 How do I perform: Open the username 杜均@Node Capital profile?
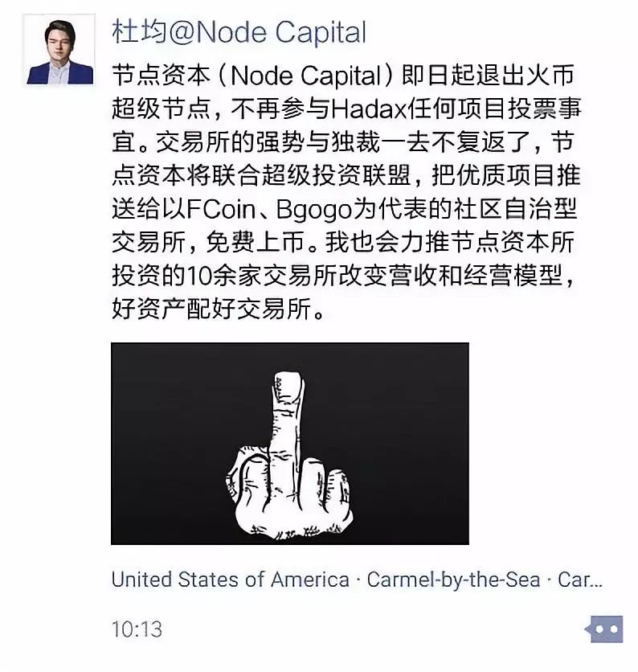239,32
